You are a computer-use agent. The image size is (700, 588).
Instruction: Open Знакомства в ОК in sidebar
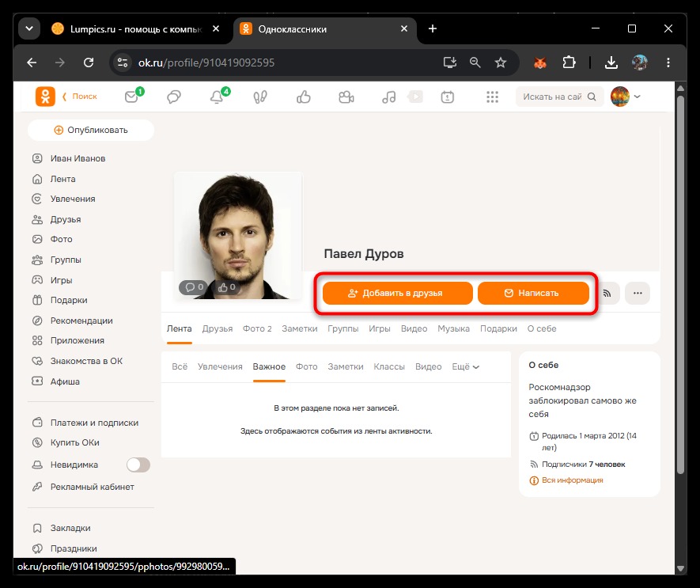86,361
